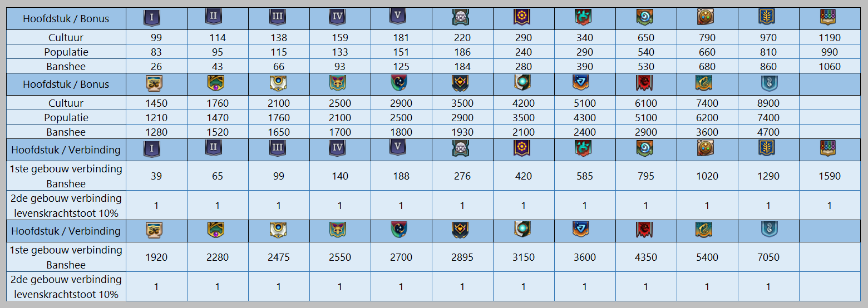Viewport: 868px width, 308px height.
Task: Select the glowing teal orb icon in the bottom Verbinding row
Action: coord(522,230)
